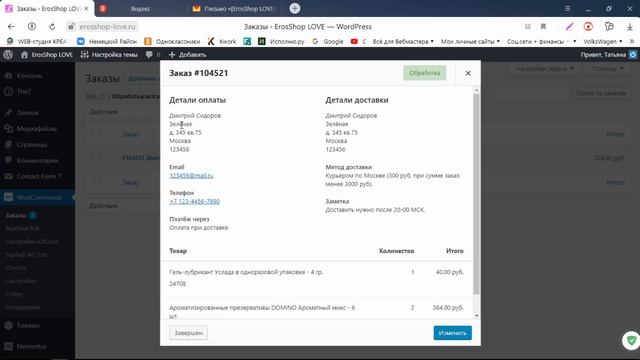Screen dimensions: 640x360
Task: Click the user avatar near Привет, Татьяна
Action: click(x=633, y=55)
